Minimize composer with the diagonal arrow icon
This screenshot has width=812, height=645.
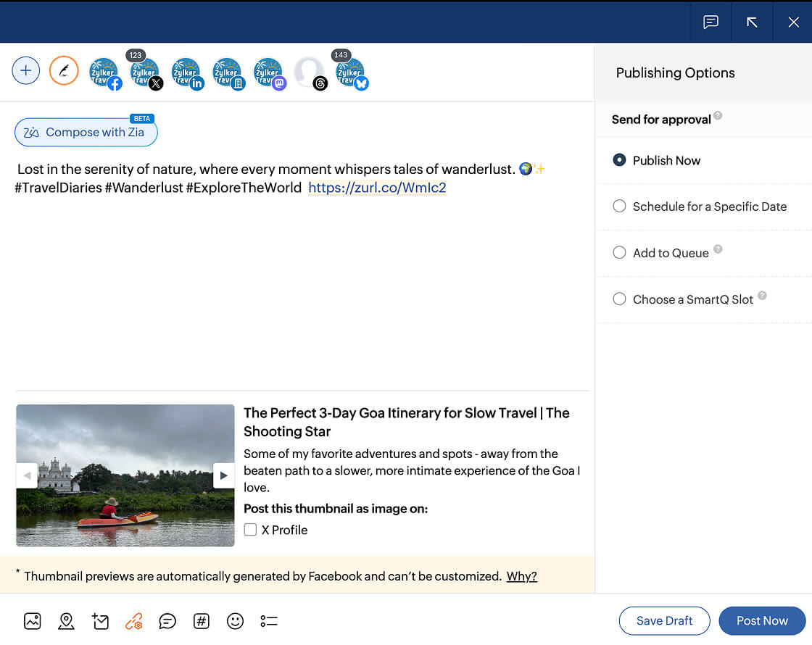click(x=752, y=22)
